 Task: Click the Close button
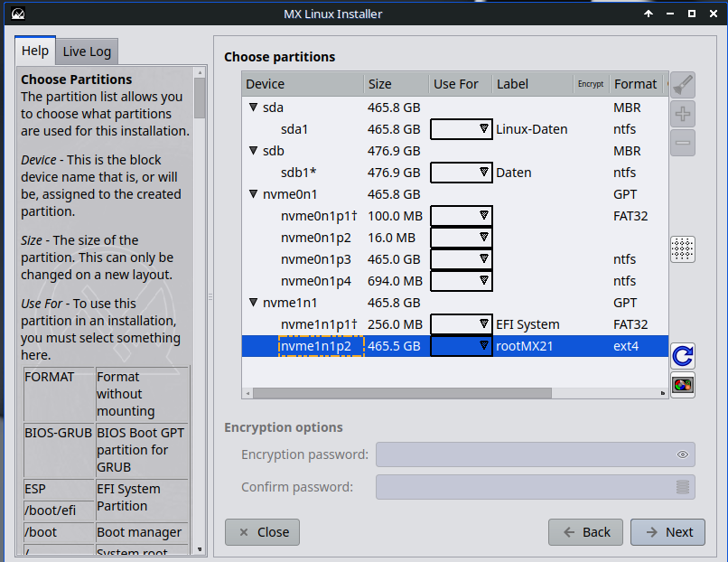click(x=262, y=532)
